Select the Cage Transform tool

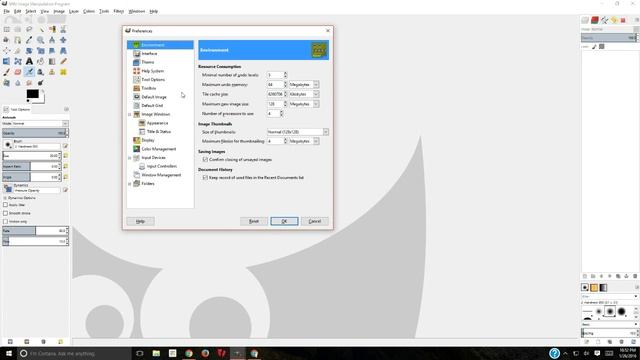18,61
